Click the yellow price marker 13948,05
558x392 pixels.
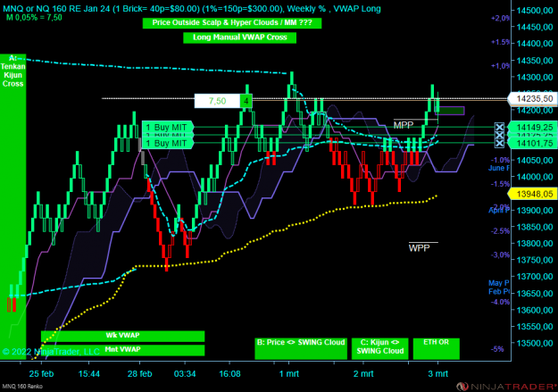coord(532,194)
